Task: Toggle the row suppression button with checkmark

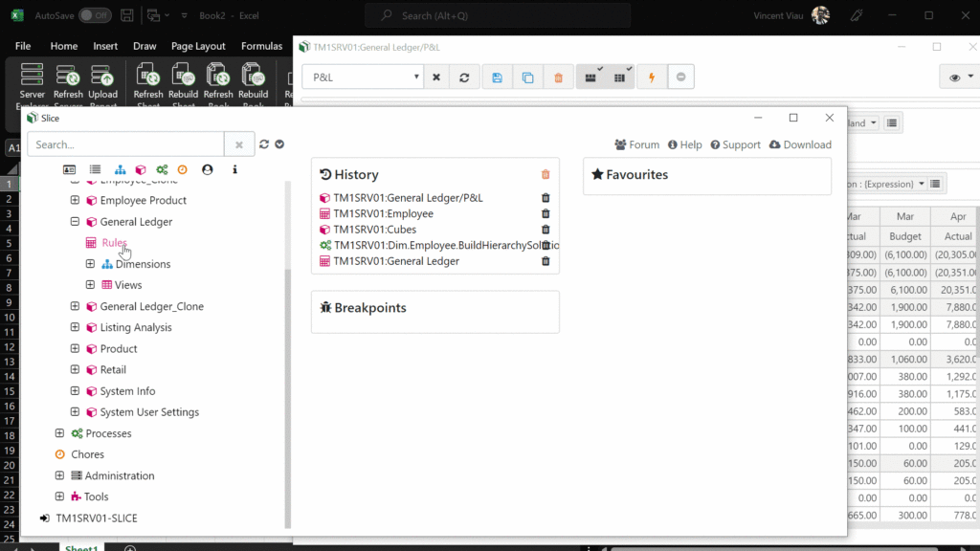Action: tap(591, 77)
